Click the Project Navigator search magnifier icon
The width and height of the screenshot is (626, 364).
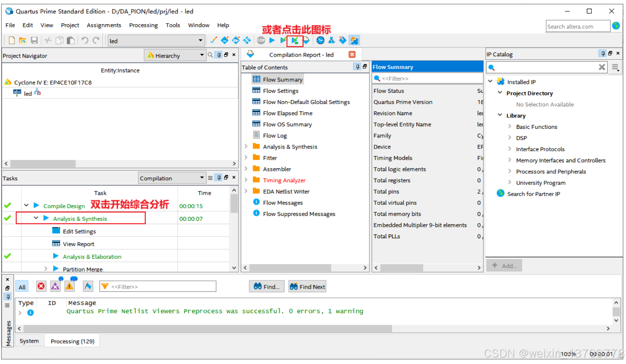click(210, 55)
